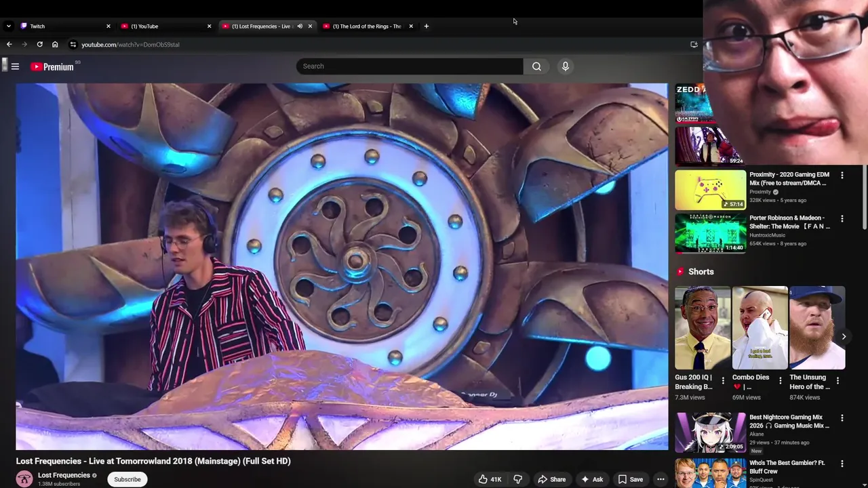Open Gus 200 IQ Breaking Bad short
This screenshot has height=488, width=868.
703,328
